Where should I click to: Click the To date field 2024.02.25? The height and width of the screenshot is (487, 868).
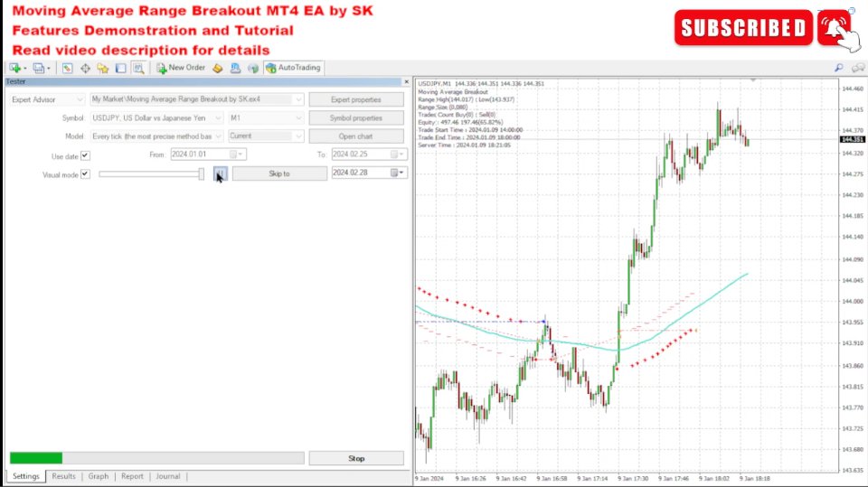coord(369,155)
